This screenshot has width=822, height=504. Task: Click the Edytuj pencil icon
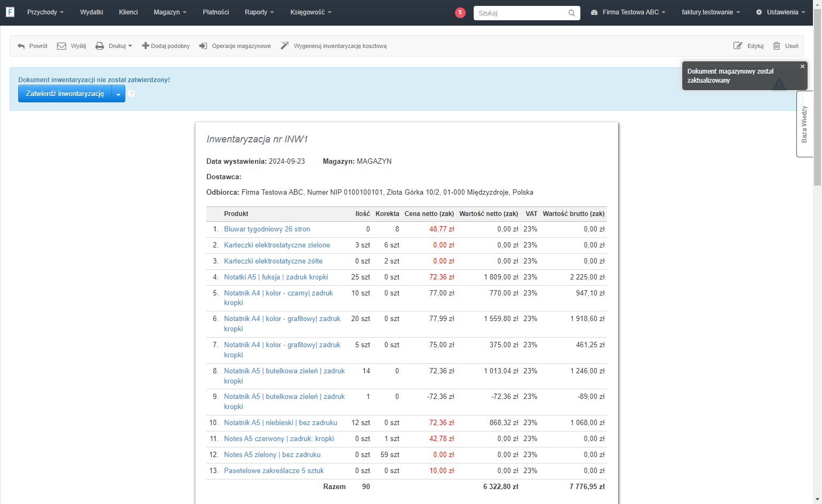click(738, 46)
